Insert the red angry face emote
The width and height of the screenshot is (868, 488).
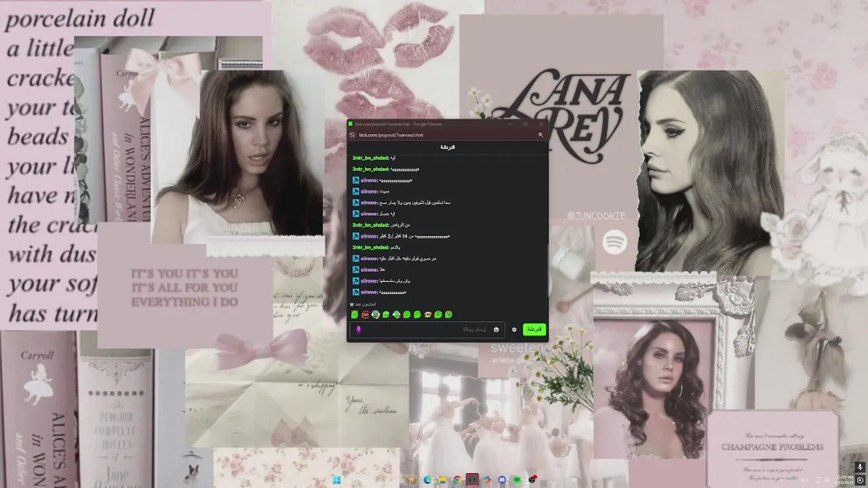365,314
